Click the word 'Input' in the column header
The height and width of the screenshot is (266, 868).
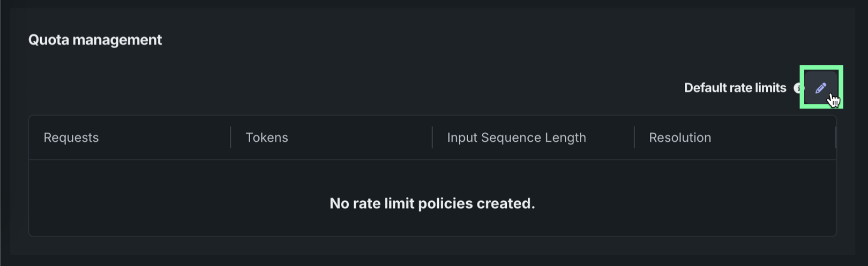(462, 138)
